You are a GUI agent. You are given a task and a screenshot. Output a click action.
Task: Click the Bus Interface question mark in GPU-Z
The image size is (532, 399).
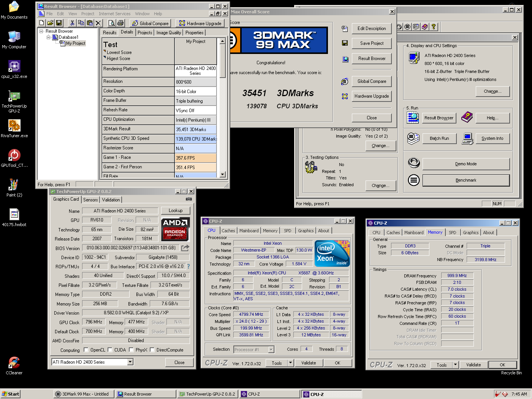(x=188, y=266)
